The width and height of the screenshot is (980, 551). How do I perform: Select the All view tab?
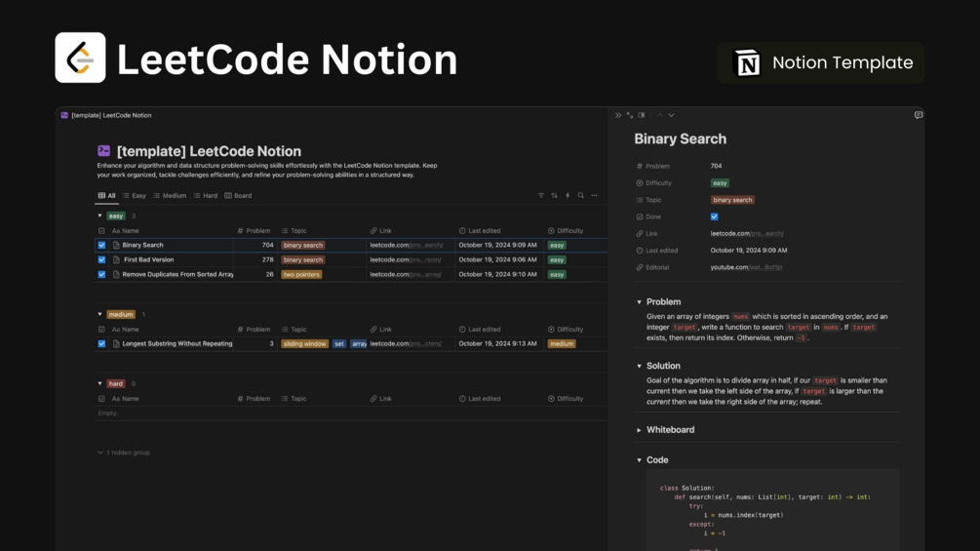click(107, 196)
